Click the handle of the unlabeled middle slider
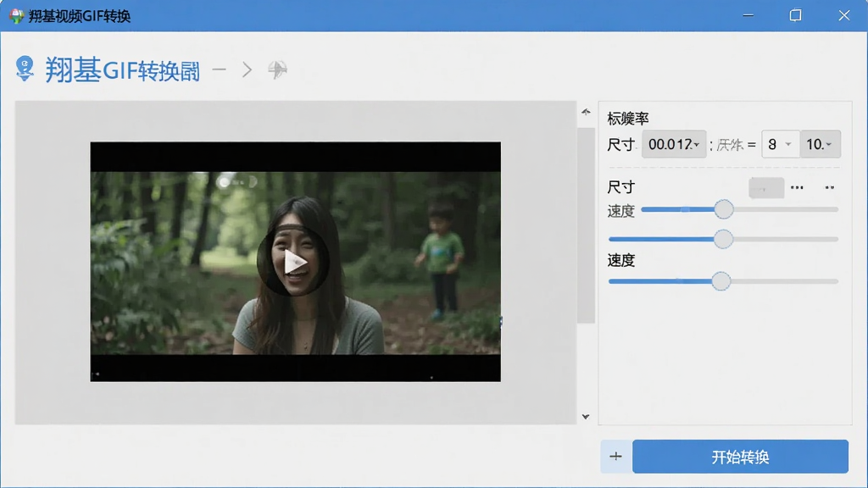Image resolution: width=868 pixels, height=488 pixels. pyautogui.click(x=723, y=239)
